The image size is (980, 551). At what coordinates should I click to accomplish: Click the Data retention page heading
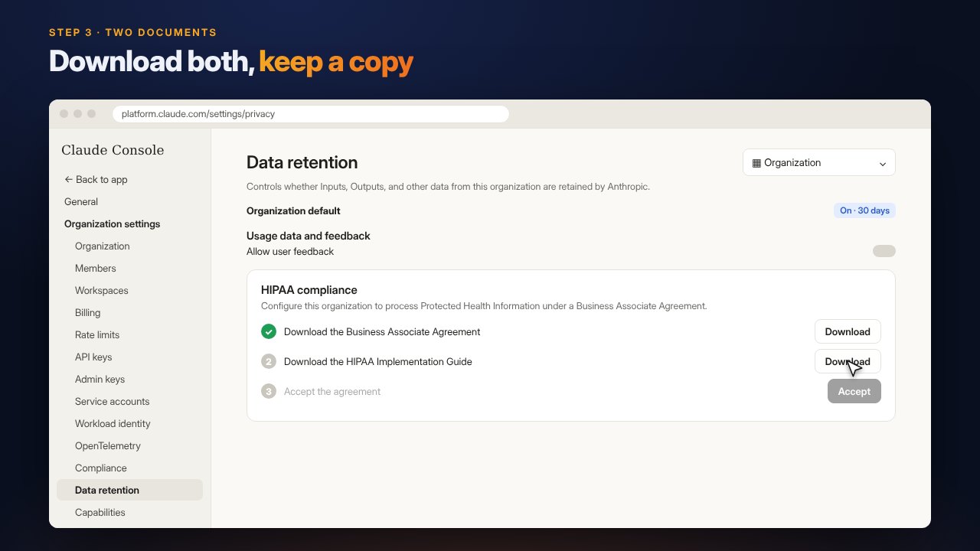pyautogui.click(x=302, y=162)
